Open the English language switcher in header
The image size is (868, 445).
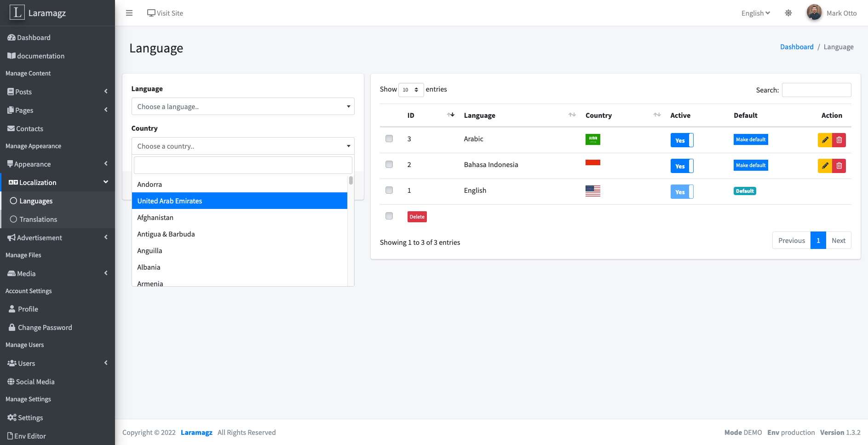(x=755, y=13)
